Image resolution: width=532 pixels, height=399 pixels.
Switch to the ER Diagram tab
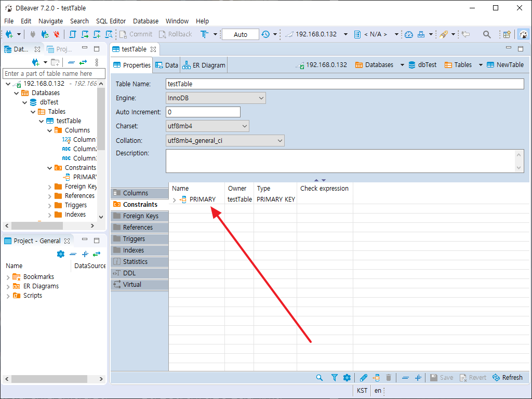coord(204,65)
